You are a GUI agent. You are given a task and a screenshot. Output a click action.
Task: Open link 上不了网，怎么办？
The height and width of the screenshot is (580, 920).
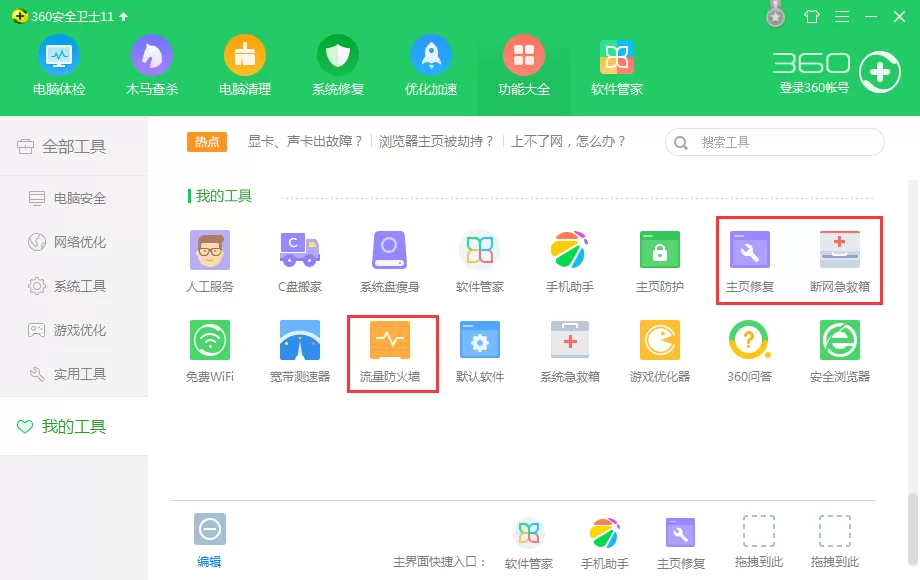coord(569,141)
